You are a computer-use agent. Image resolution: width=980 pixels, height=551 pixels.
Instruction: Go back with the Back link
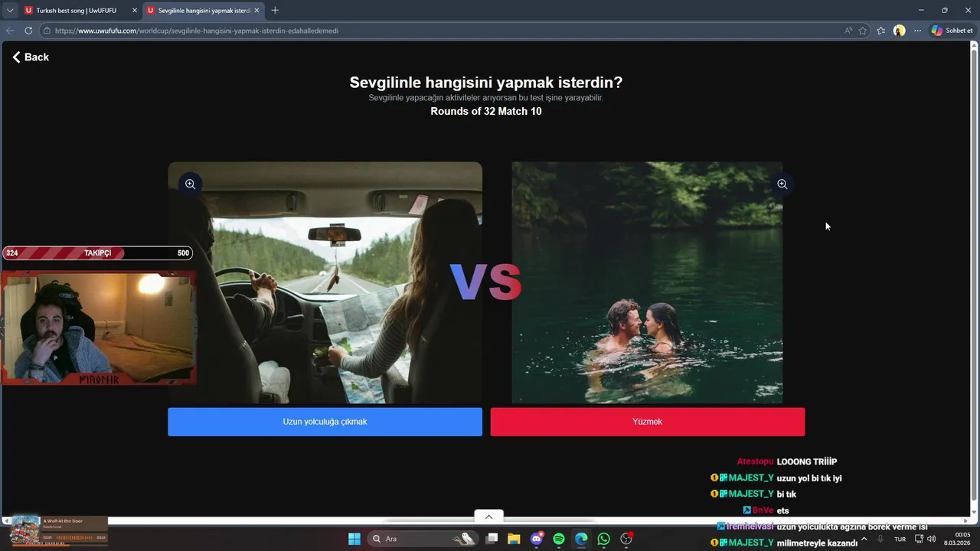pos(31,57)
